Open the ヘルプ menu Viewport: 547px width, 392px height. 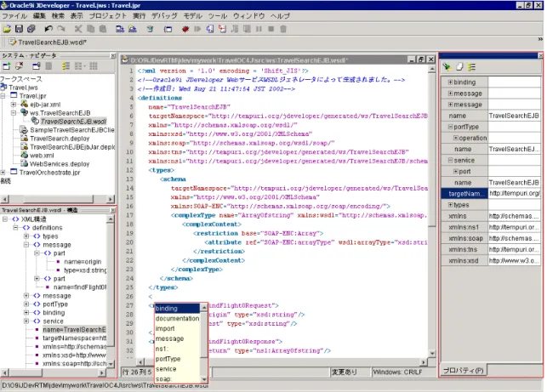(x=280, y=16)
